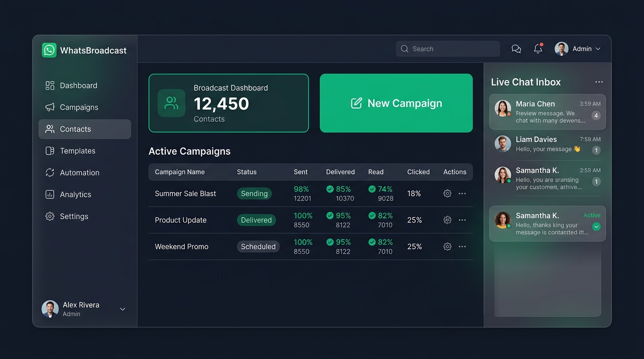The image size is (644, 359).
Task: Open the Dashboard sidebar item
Action: pos(85,86)
